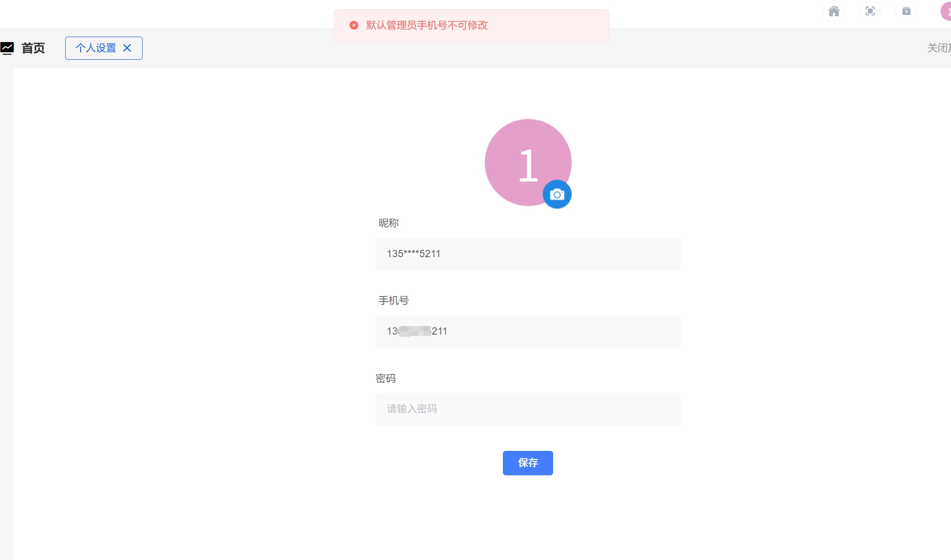Switch to the 首页 tab
This screenshot has width=951, height=560.
click(x=33, y=48)
